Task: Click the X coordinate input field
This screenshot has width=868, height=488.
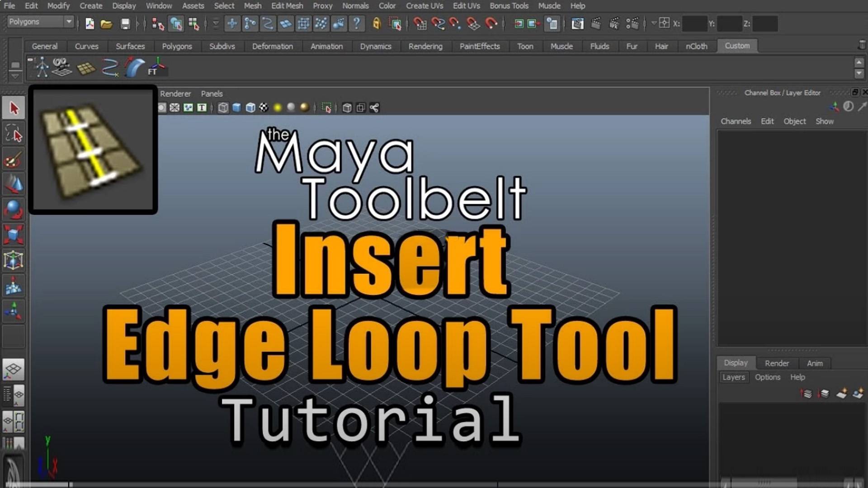Action: coord(694,23)
